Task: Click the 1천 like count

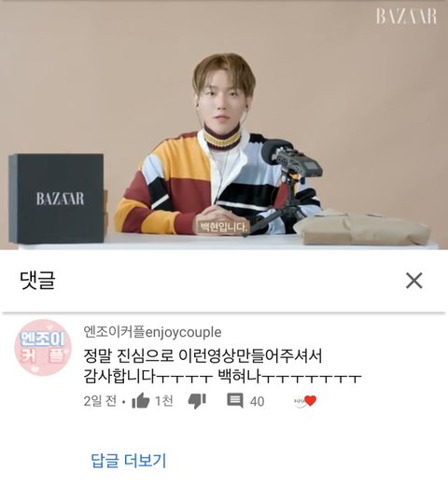Action: point(164,401)
